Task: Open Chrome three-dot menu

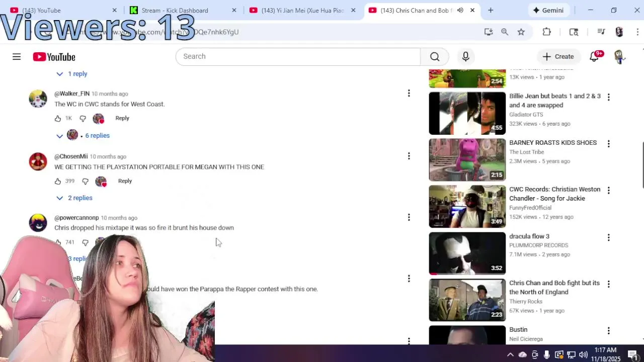Action: pyautogui.click(x=637, y=32)
